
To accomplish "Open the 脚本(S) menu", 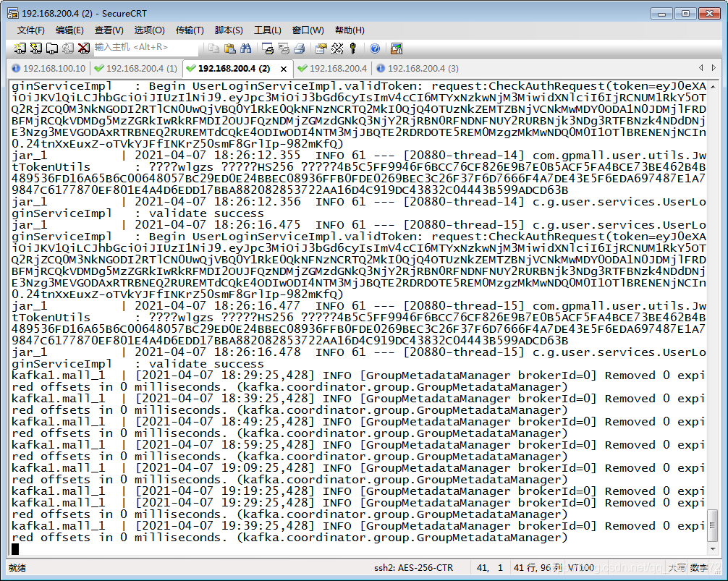I will pos(229,30).
